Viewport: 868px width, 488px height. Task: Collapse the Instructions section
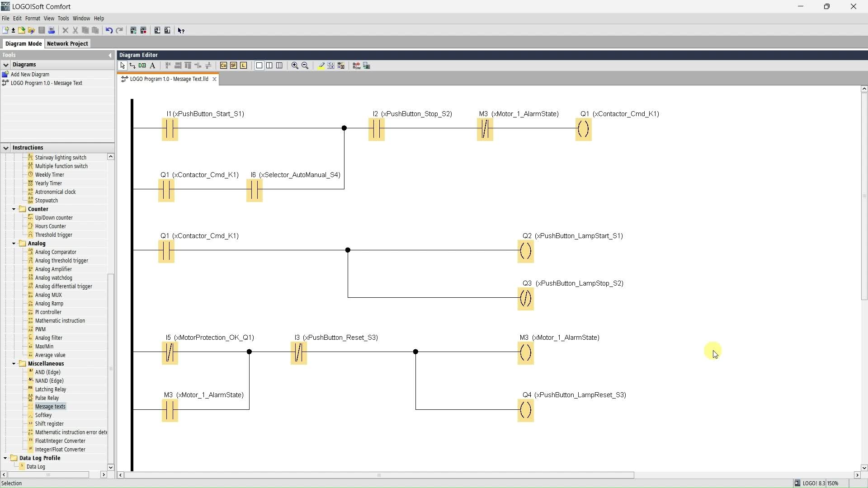pyautogui.click(x=6, y=148)
